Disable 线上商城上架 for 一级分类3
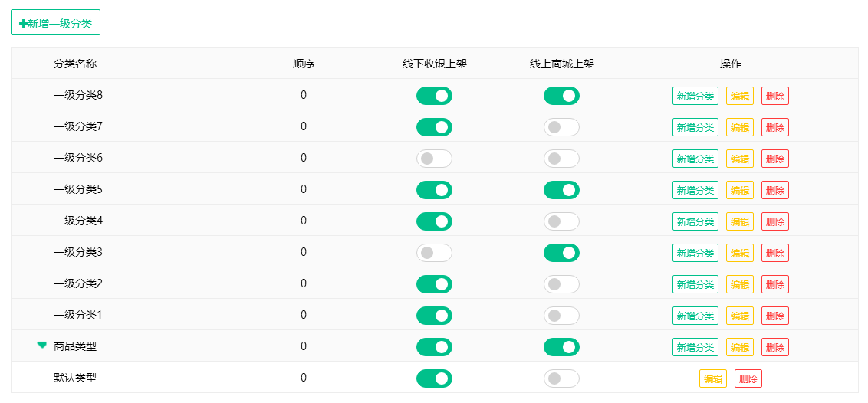This screenshot has height=403, width=868. (x=561, y=253)
